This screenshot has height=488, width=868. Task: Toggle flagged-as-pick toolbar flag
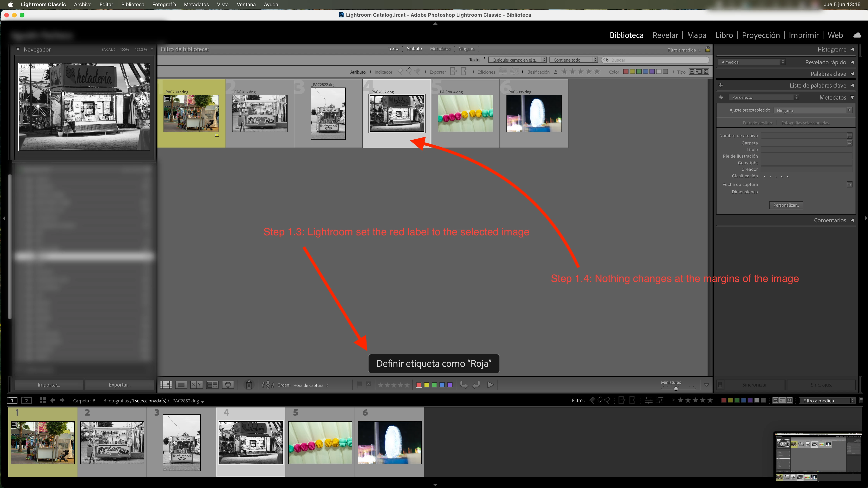point(359,384)
